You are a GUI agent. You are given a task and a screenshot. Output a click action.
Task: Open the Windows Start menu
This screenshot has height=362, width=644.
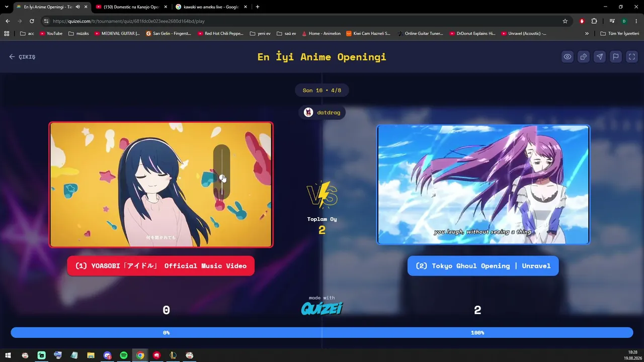pos(8,355)
